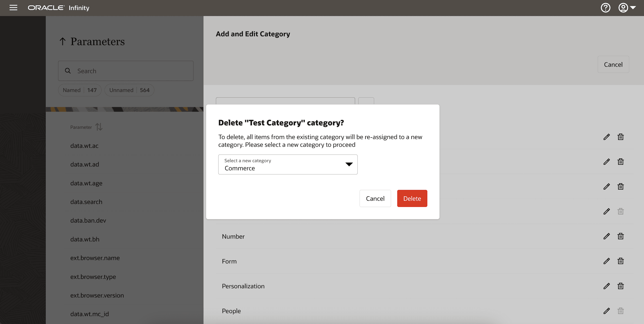The image size is (644, 324).
Task: Open the help question mark icon
Action: pyautogui.click(x=606, y=8)
